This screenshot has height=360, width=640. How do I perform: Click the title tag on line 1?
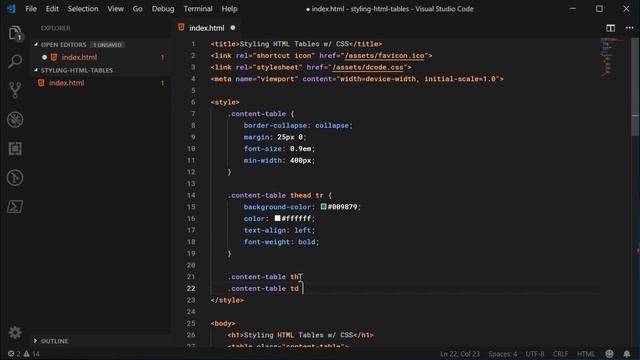(x=296, y=44)
